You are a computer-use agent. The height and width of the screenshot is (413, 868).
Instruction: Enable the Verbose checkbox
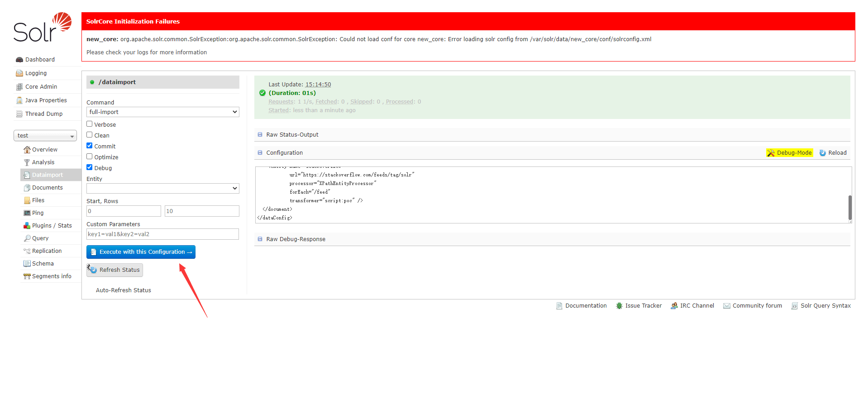click(90, 124)
